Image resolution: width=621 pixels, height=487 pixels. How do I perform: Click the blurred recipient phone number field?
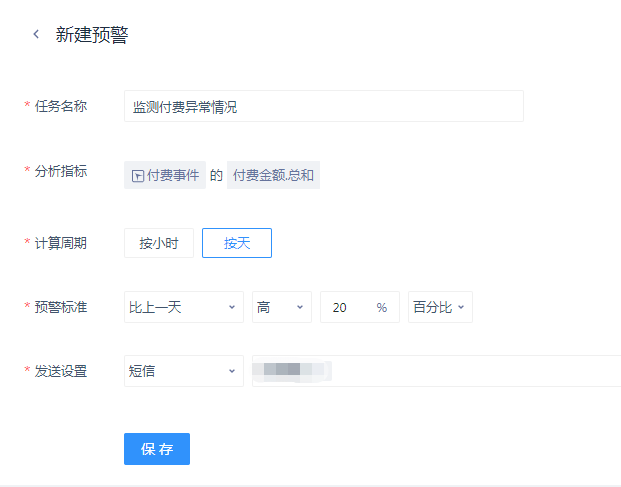tap(435, 371)
